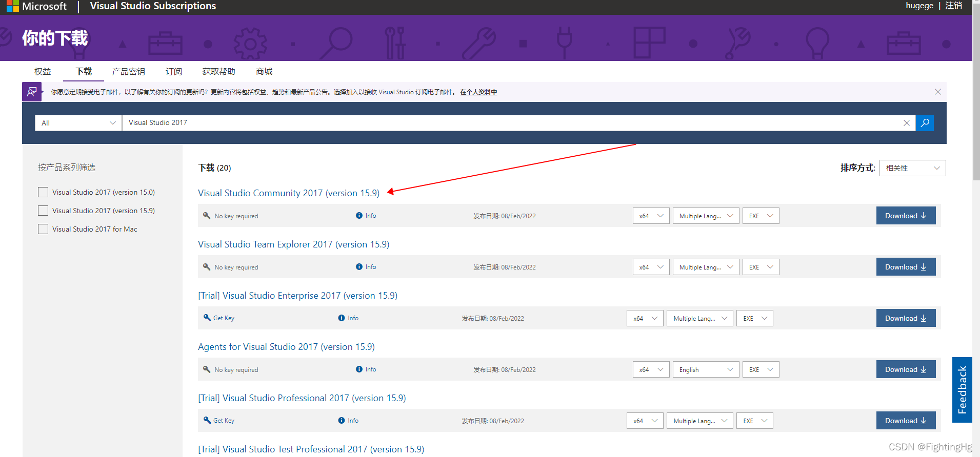Screen dimensions: 980x457
Task: Switch to the 订阅 tab
Action: tap(174, 71)
